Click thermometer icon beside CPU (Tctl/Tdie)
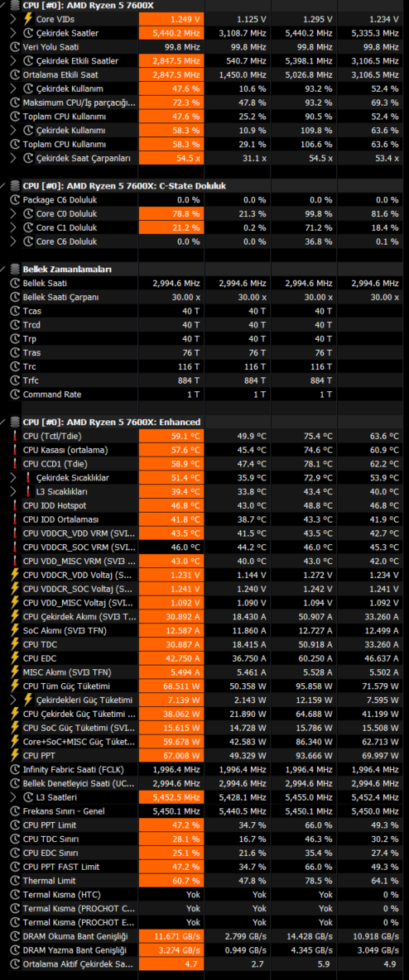The image size is (409, 980). click(x=15, y=436)
